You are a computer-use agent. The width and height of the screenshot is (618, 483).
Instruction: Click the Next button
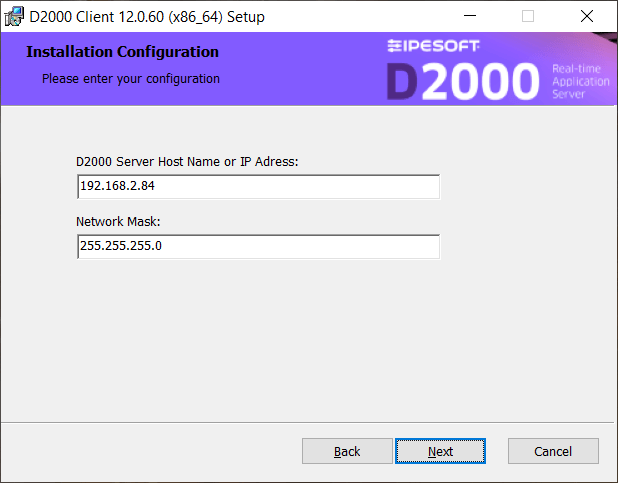tap(440, 451)
